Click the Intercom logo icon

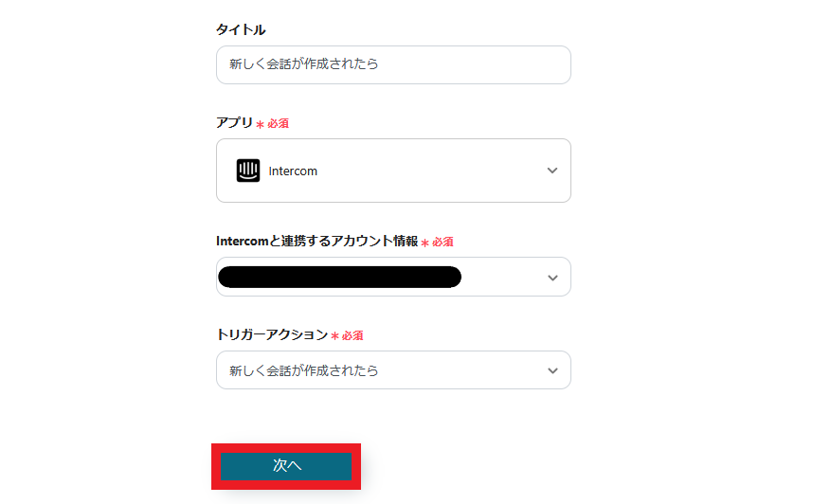click(x=247, y=171)
